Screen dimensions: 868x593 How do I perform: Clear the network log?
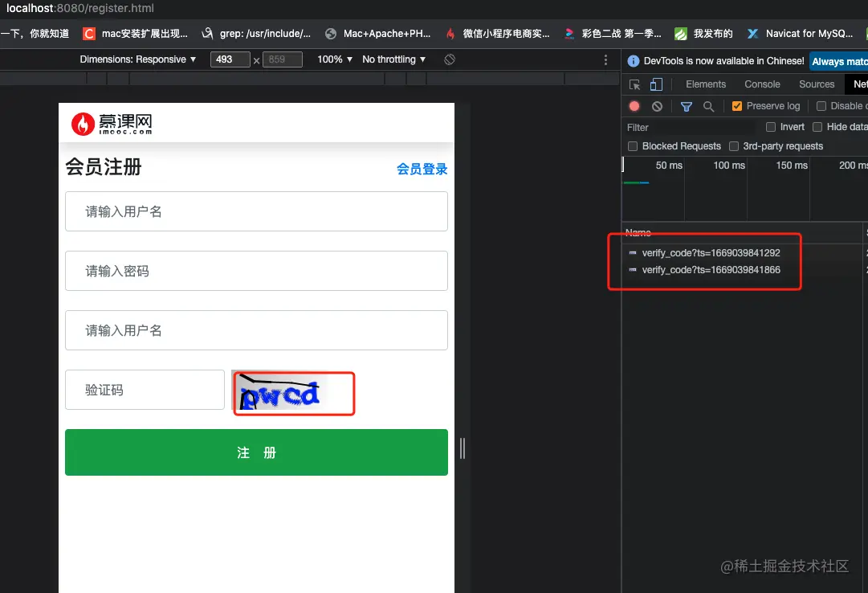coord(657,106)
